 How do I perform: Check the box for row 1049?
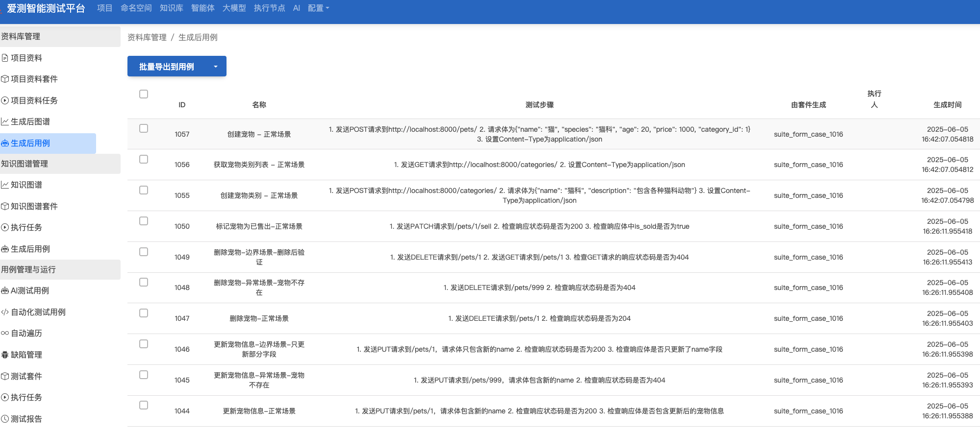coord(144,252)
